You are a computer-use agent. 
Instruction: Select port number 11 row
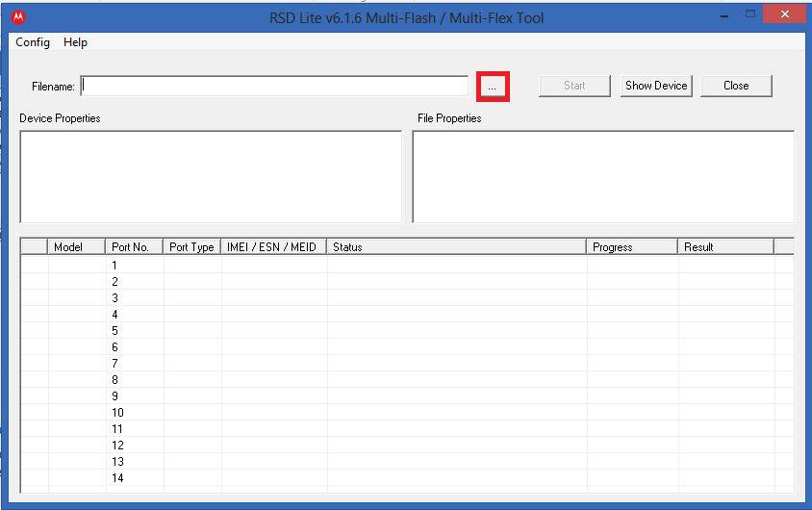tap(407, 429)
